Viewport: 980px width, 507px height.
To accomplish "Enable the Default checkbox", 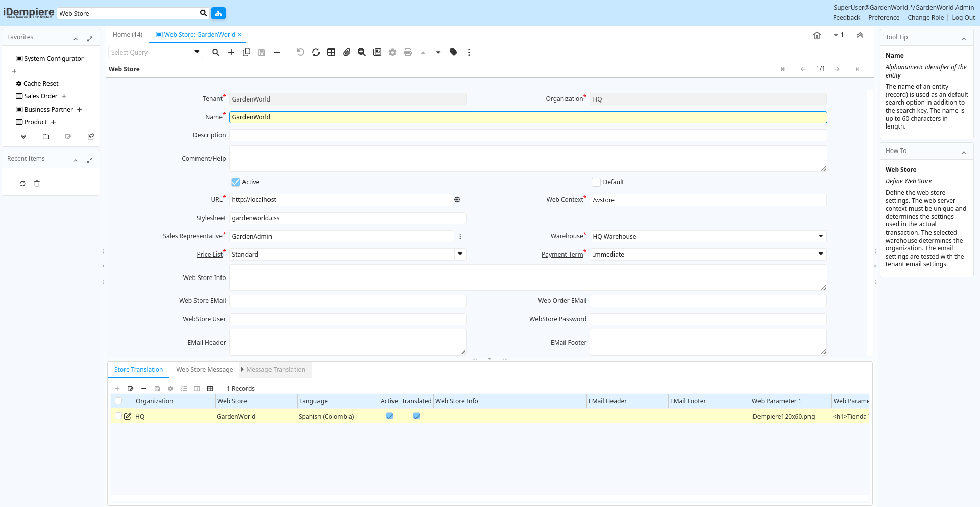I will point(596,182).
